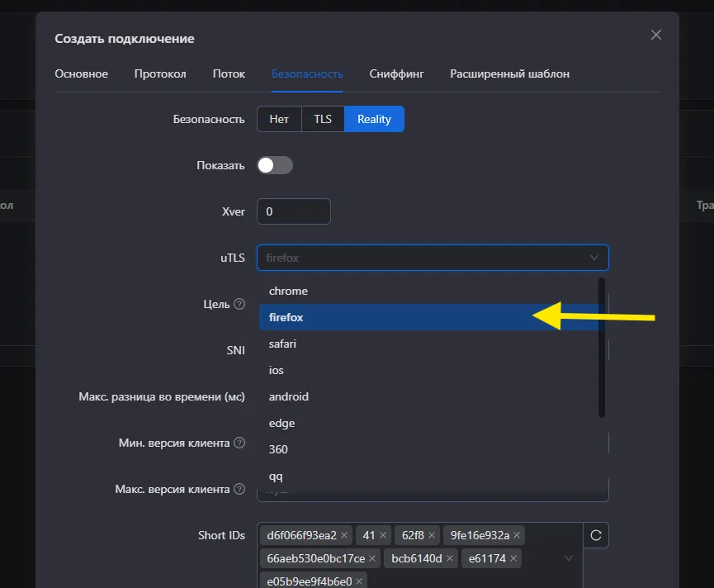This screenshot has width=714, height=588.
Task: Show help tooltip for Цель
Action: click(239, 304)
